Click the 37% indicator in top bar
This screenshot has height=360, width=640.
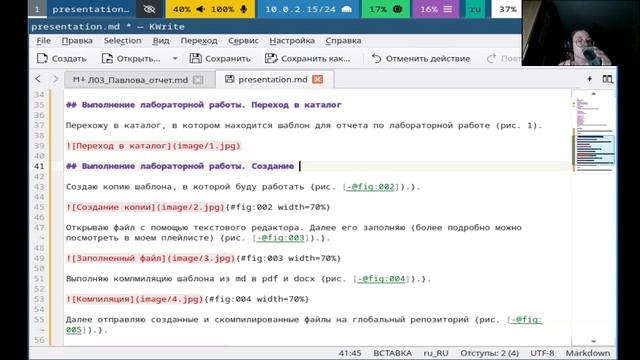coord(507,9)
